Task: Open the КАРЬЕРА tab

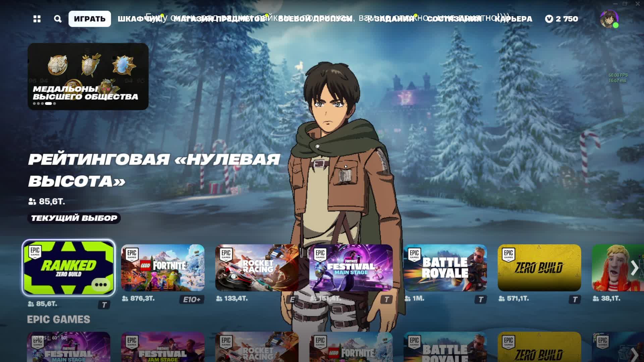Action: 514,19
